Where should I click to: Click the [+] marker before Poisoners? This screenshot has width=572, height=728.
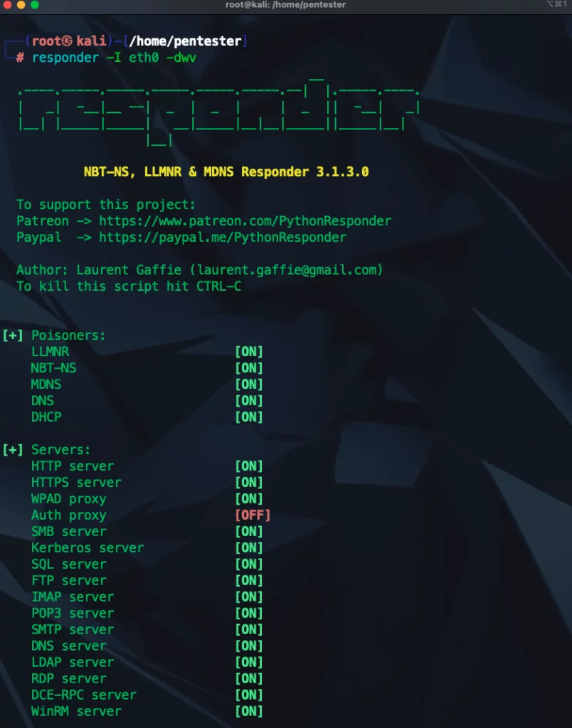[x=13, y=336]
